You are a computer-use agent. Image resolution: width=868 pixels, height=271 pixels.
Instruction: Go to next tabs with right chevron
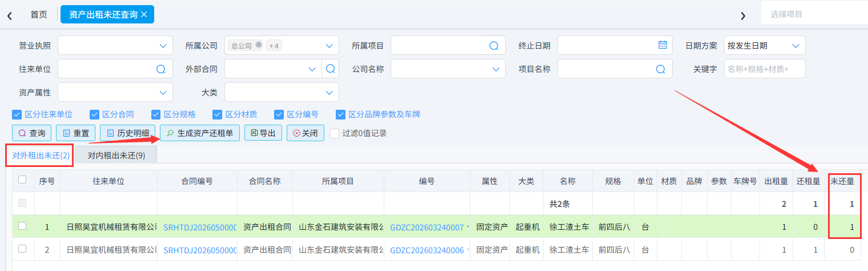point(743,15)
